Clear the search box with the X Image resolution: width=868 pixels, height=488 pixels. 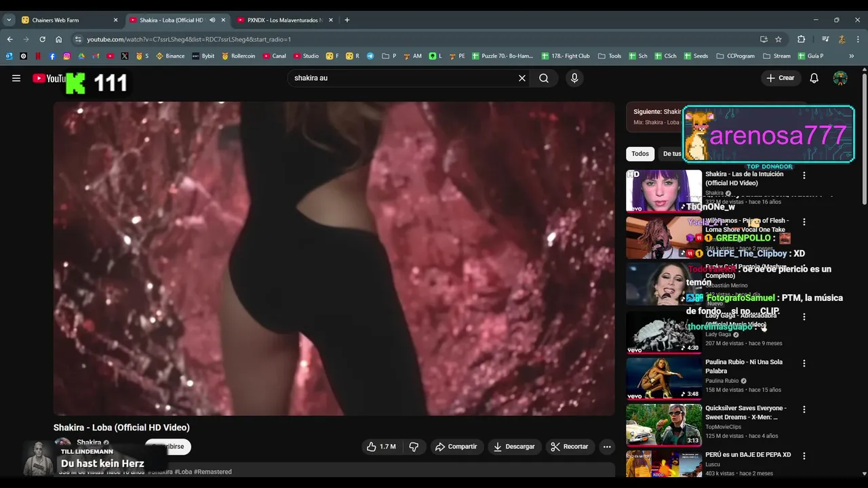click(x=522, y=78)
